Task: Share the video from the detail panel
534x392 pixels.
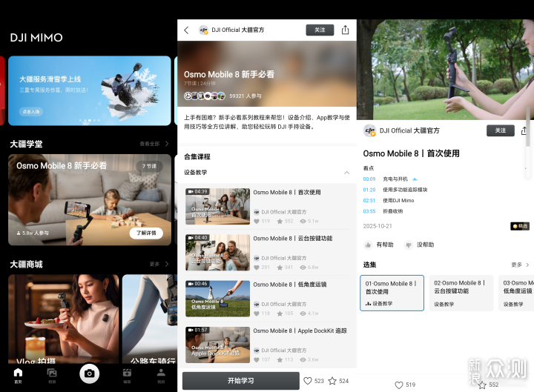Action: tap(524, 130)
